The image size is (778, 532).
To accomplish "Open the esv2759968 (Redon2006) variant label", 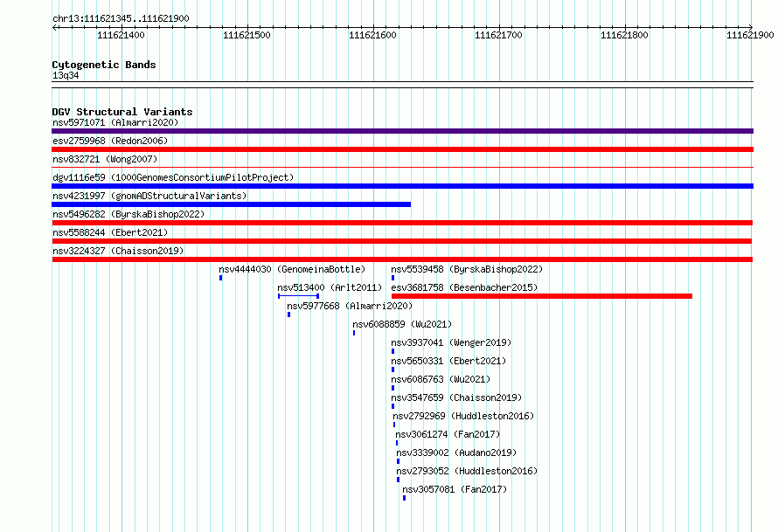I will 110,141.
